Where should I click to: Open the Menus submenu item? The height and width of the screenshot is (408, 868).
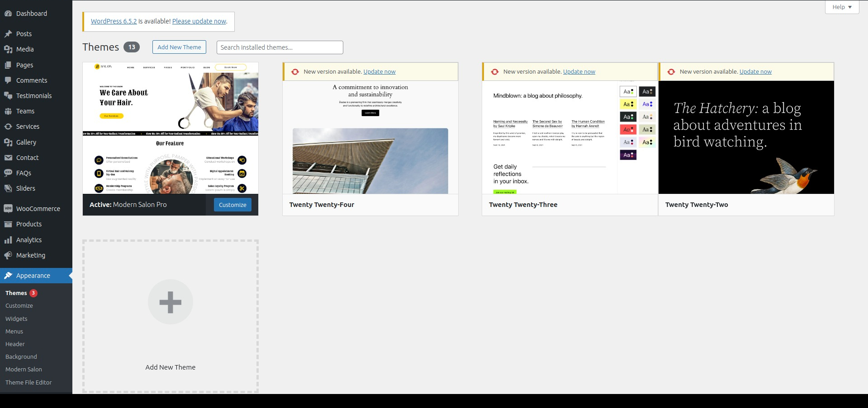(x=14, y=331)
